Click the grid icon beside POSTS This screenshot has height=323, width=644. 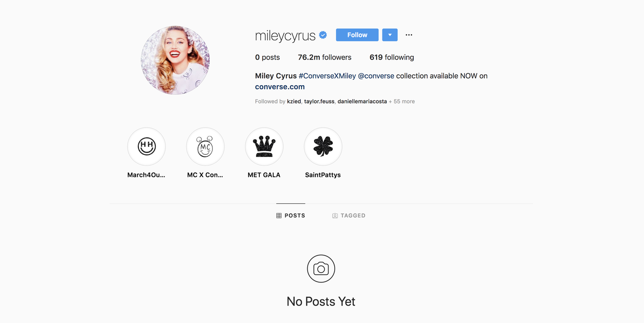click(279, 216)
